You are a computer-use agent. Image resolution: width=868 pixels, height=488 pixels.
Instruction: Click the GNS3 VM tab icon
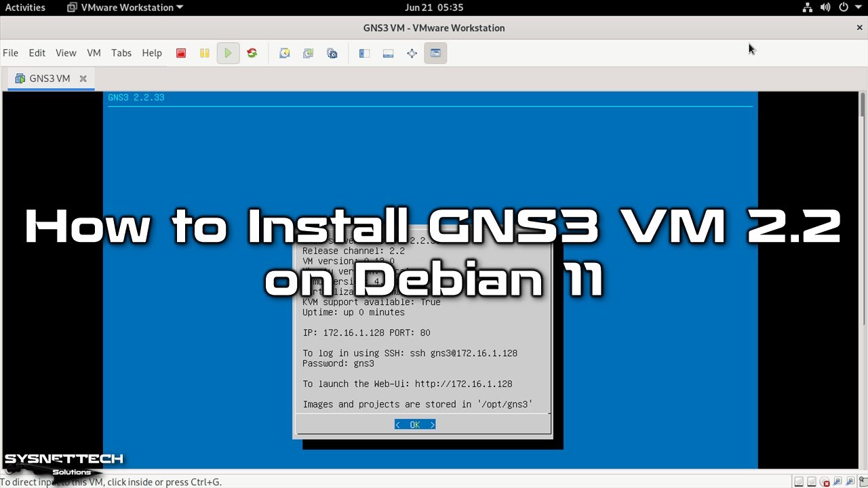(x=20, y=79)
